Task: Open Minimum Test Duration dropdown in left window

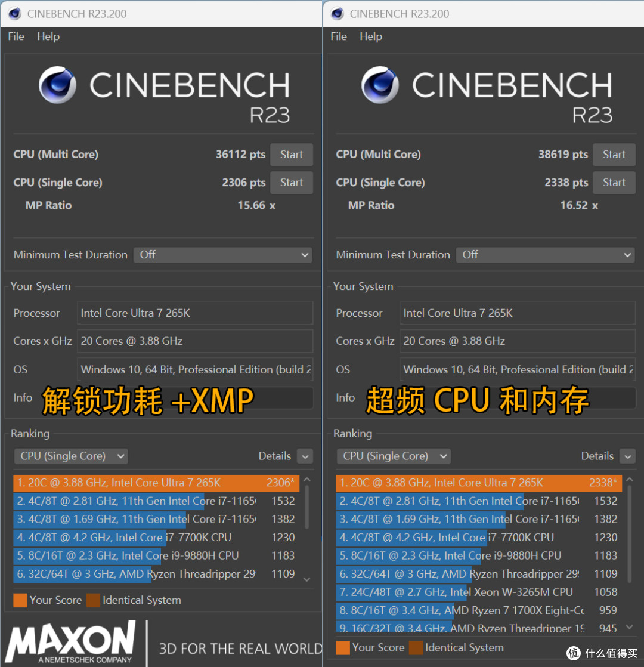Action: (x=223, y=255)
